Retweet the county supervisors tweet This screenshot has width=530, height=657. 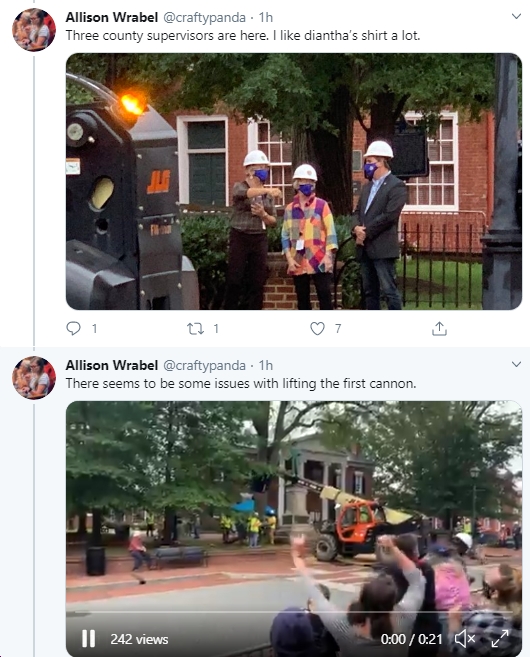(x=195, y=329)
